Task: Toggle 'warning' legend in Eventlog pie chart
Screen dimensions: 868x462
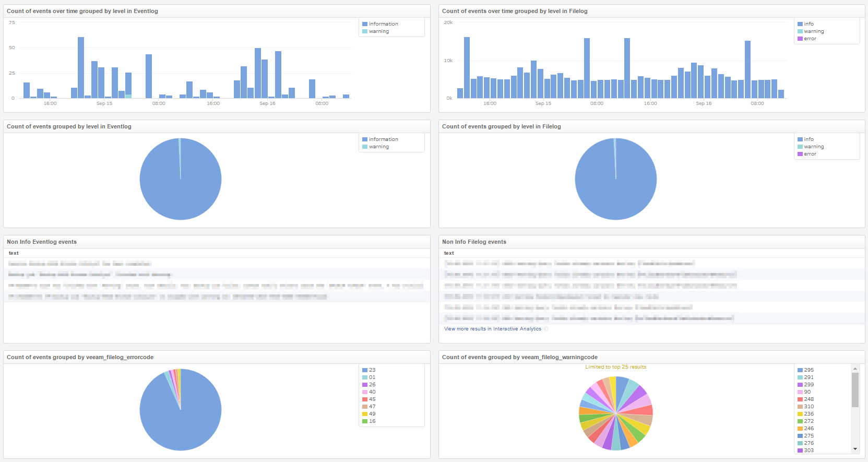Action: [376, 147]
